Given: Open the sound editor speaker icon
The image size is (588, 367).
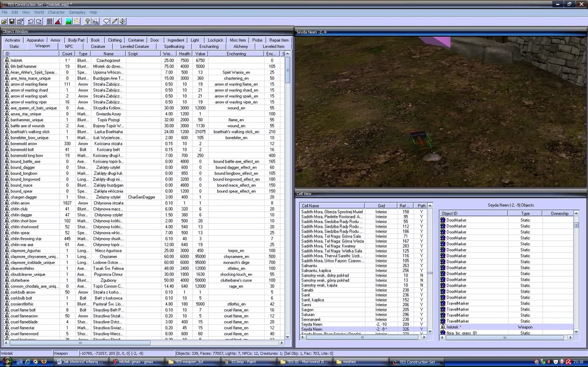Looking at the screenshot, I should pyautogui.click(x=123, y=22).
